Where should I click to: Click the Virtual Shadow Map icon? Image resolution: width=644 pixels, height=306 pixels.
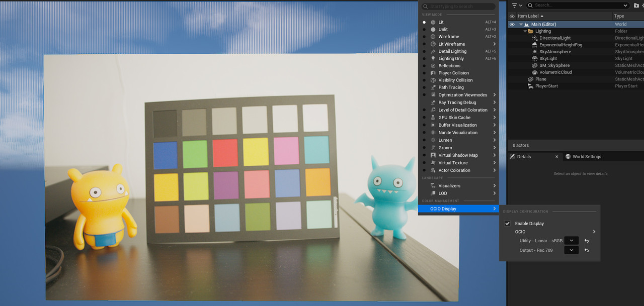(x=433, y=155)
